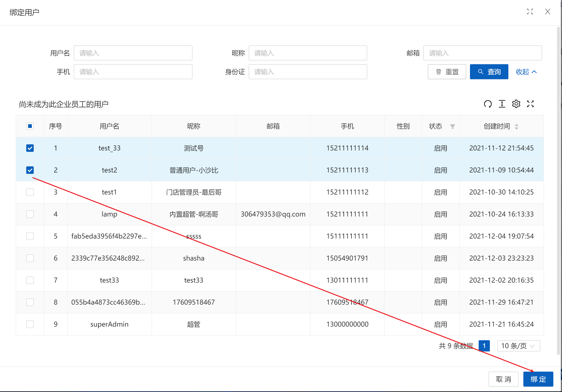This screenshot has height=392, width=562.
Task: Maximize the 绑定用户 dialog
Action: point(530,11)
